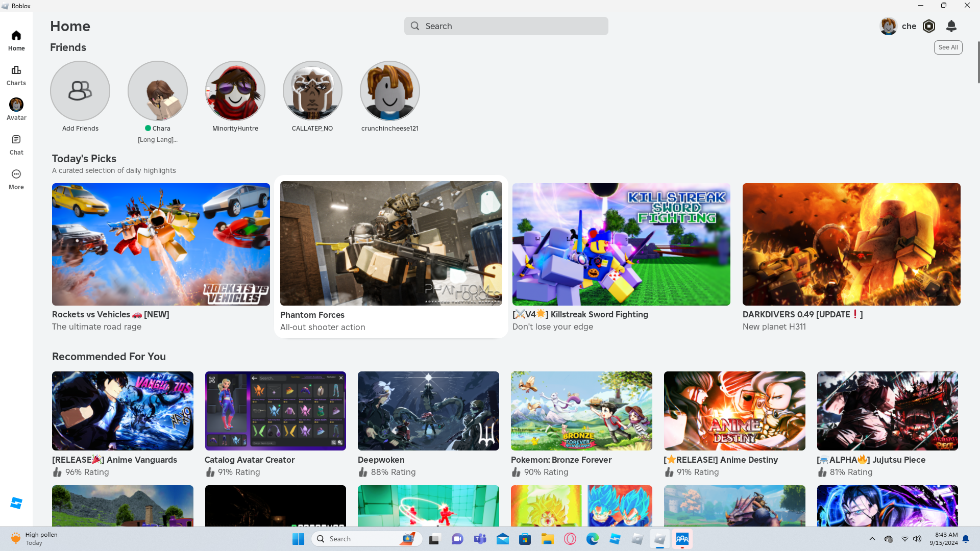Viewport: 980px width, 551px height.
Task: Open the Catalog Avatar Creator thumbnail
Action: tap(276, 411)
